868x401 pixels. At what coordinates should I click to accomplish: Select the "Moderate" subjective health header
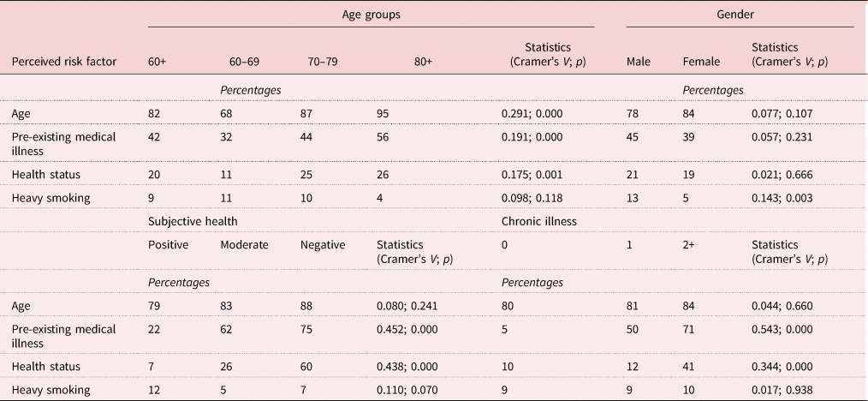click(x=244, y=245)
